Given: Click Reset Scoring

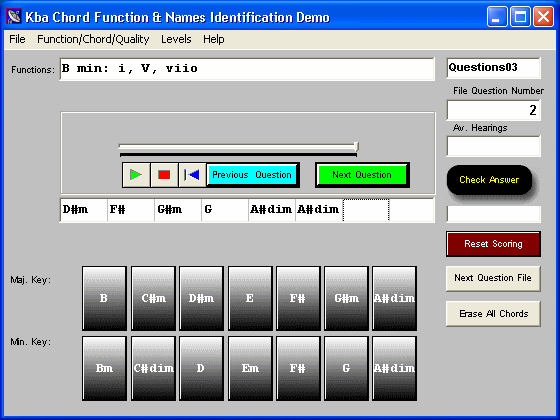Looking at the screenshot, I should 493,244.
